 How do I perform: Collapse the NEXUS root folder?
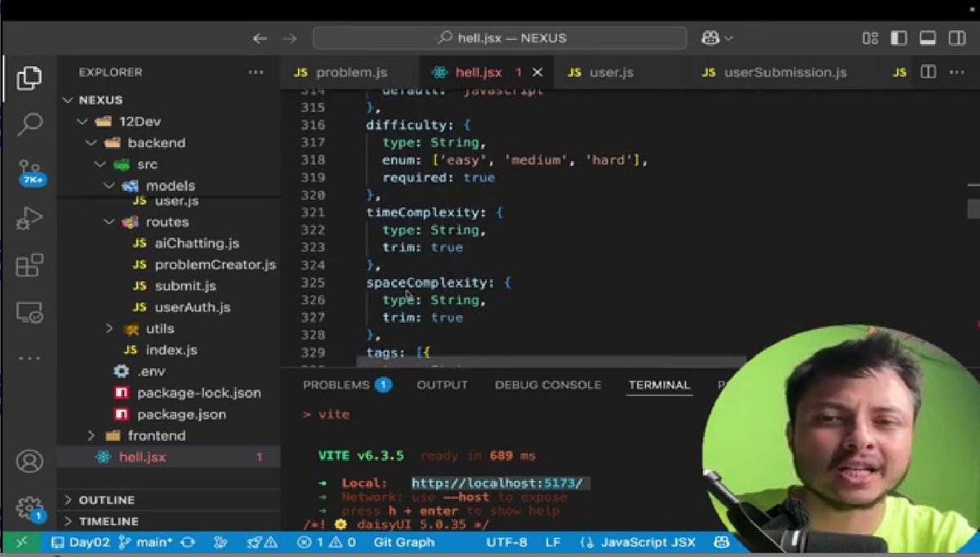click(x=68, y=100)
